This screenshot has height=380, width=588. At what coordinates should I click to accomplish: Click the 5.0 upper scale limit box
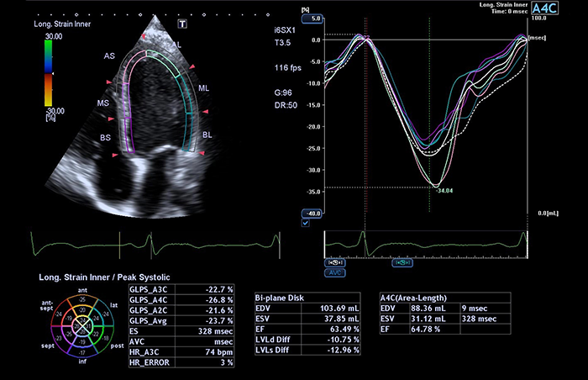[312, 18]
